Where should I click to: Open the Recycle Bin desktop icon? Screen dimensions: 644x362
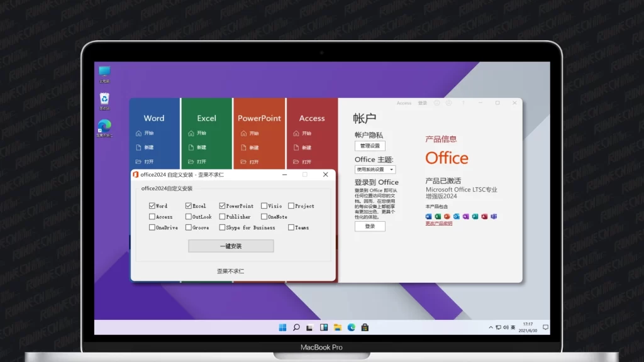pyautogui.click(x=104, y=99)
